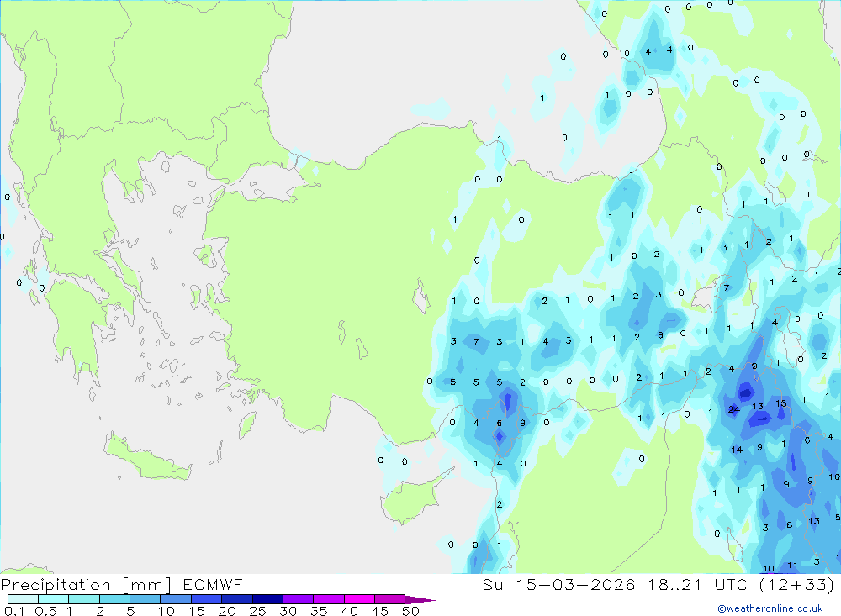Click the (12+33) forecast run label
This screenshot has width=841, height=616.
click(x=796, y=584)
